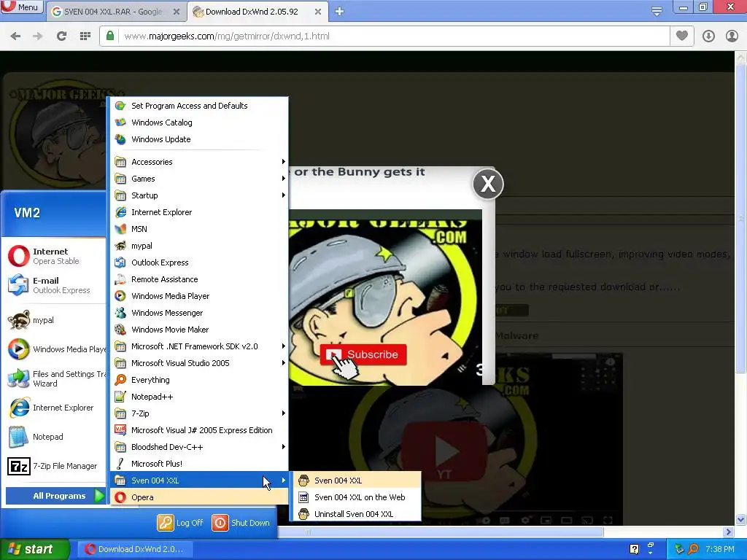Launch mypal from All Programs list

(x=199, y=246)
